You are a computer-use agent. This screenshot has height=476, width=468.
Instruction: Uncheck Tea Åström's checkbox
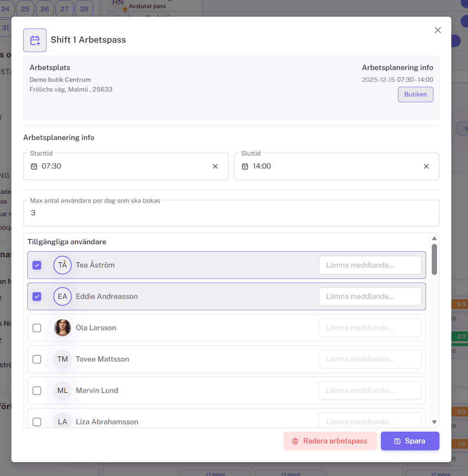coord(37,265)
